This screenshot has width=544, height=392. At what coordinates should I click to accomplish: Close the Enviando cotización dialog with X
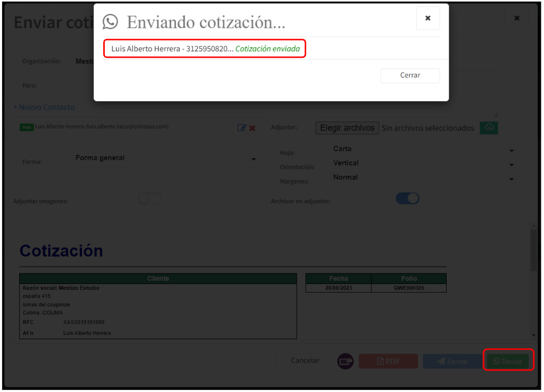427,18
